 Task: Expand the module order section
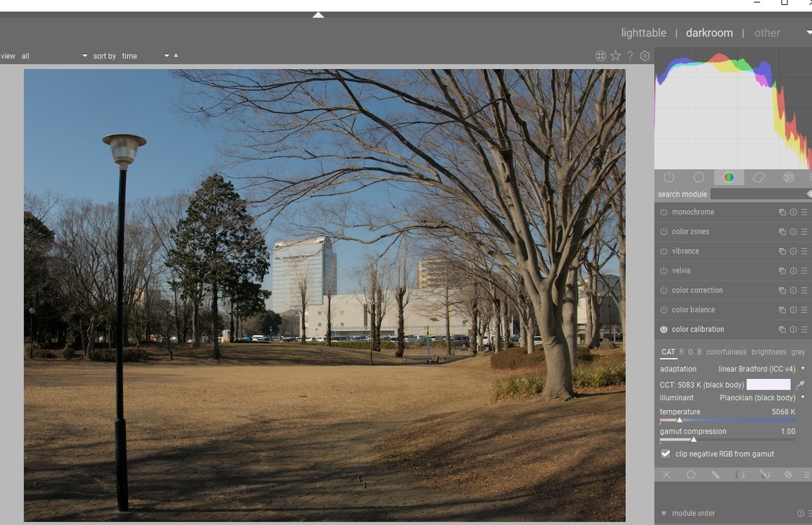tap(689, 513)
